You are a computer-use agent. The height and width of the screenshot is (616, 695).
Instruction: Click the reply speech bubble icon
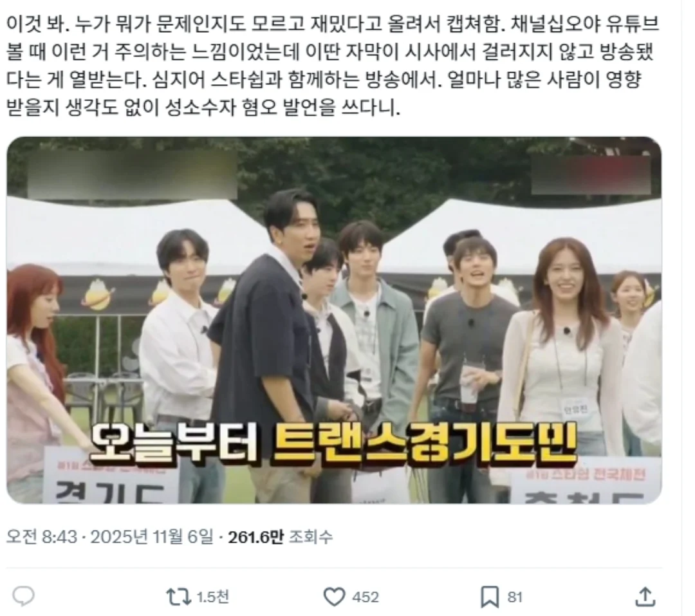(23, 597)
